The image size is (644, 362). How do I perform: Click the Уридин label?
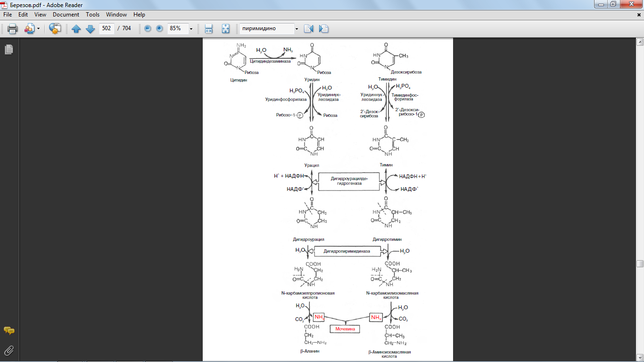click(x=313, y=80)
